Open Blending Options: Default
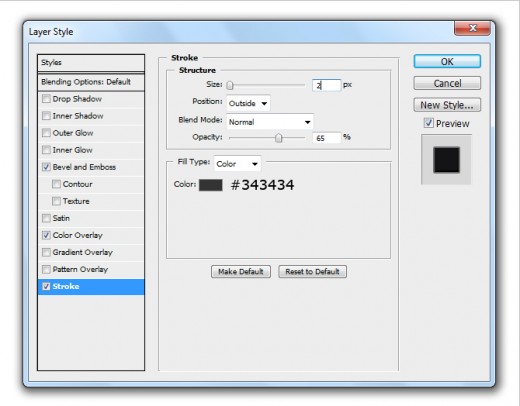Screen dimensions: 520x406 click(91, 82)
